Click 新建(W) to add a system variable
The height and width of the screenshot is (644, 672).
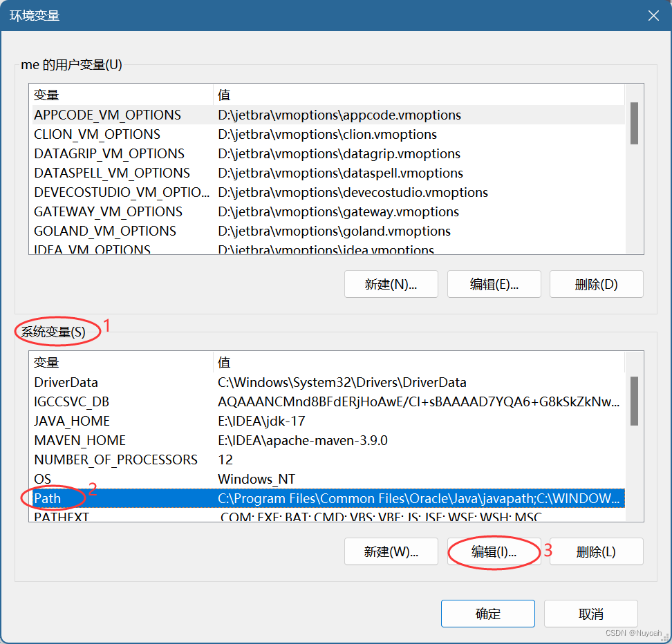(391, 551)
